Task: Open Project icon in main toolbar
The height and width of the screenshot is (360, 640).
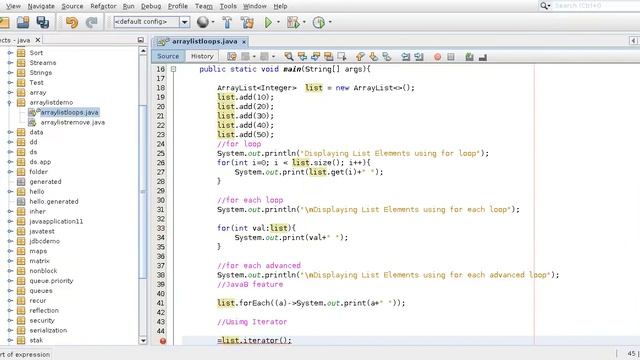Action: (x=23, y=22)
